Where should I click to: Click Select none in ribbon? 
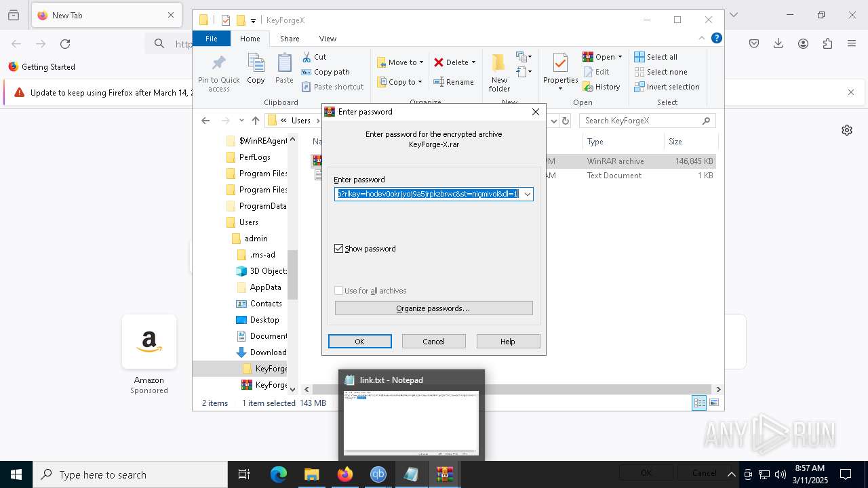point(661,72)
